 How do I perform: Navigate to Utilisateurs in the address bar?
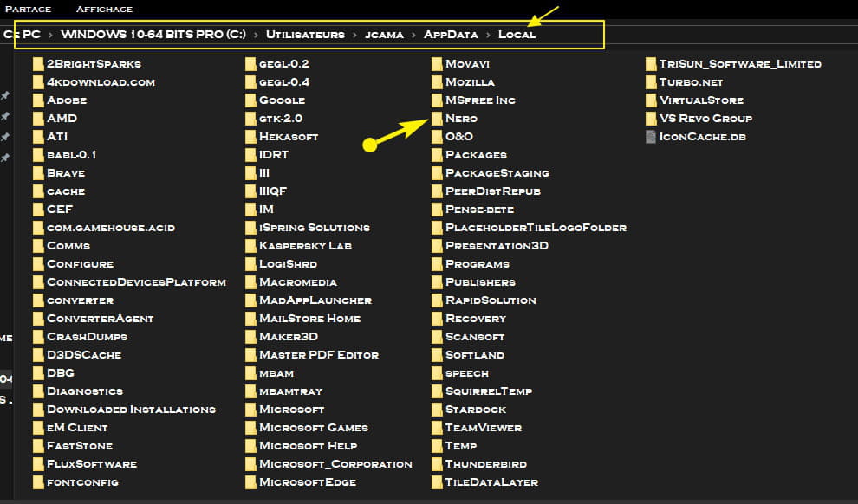tap(305, 34)
